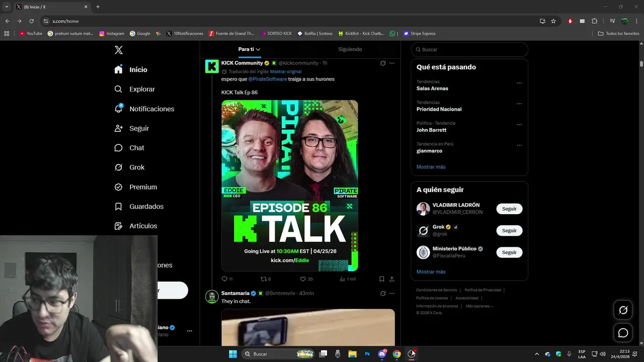Image resolution: width=644 pixels, height=362 pixels.
Task: Click Grok icon on KICK Community post
Action: click(x=383, y=63)
